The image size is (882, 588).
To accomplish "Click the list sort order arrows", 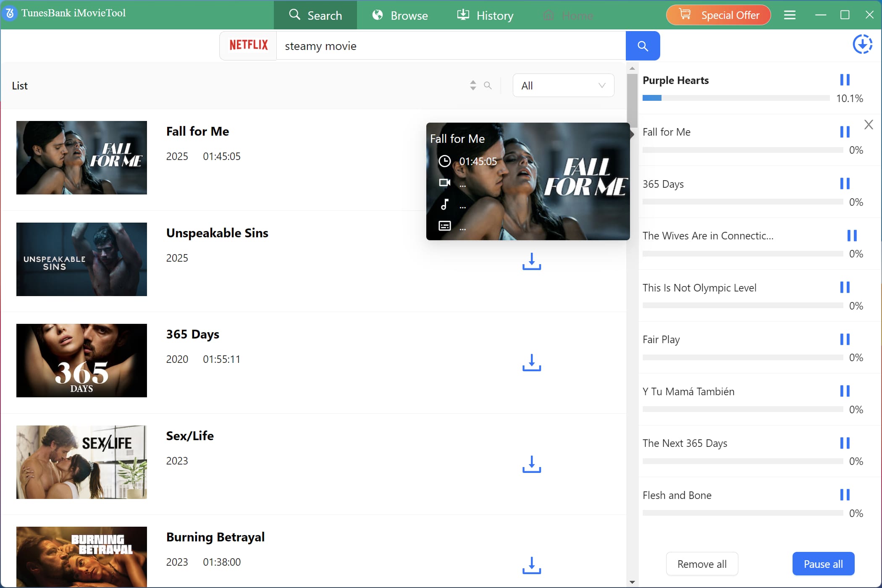I will coord(473,86).
